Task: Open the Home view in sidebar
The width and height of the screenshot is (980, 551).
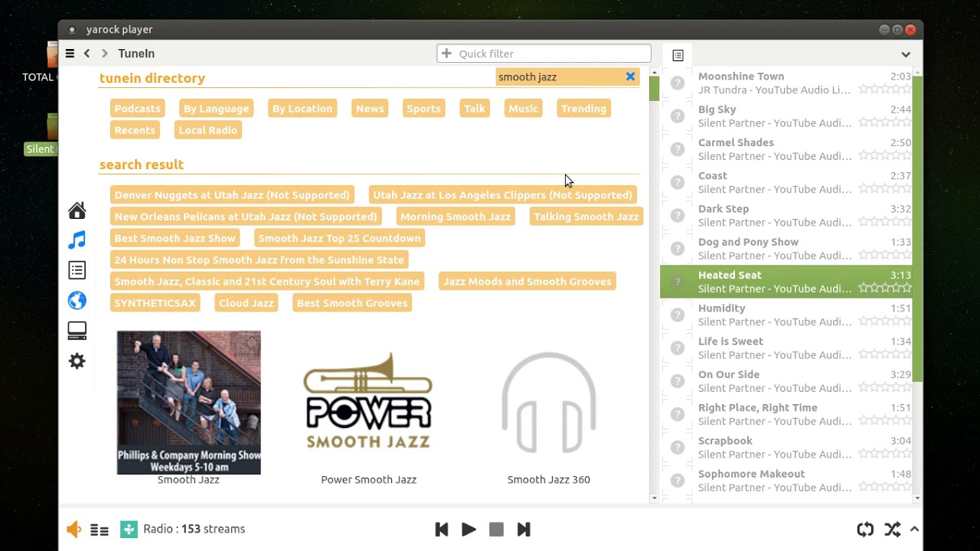Action: pyautogui.click(x=77, y=210)
